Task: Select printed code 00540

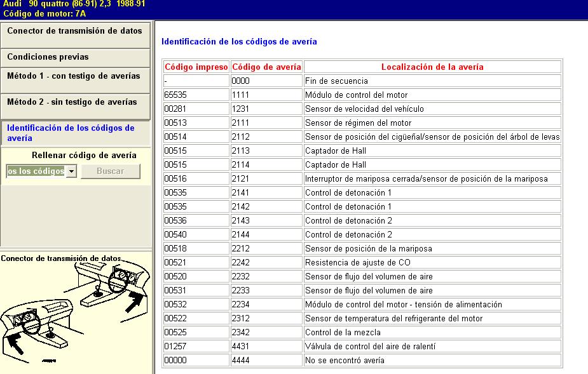Action: click(196, 234)
